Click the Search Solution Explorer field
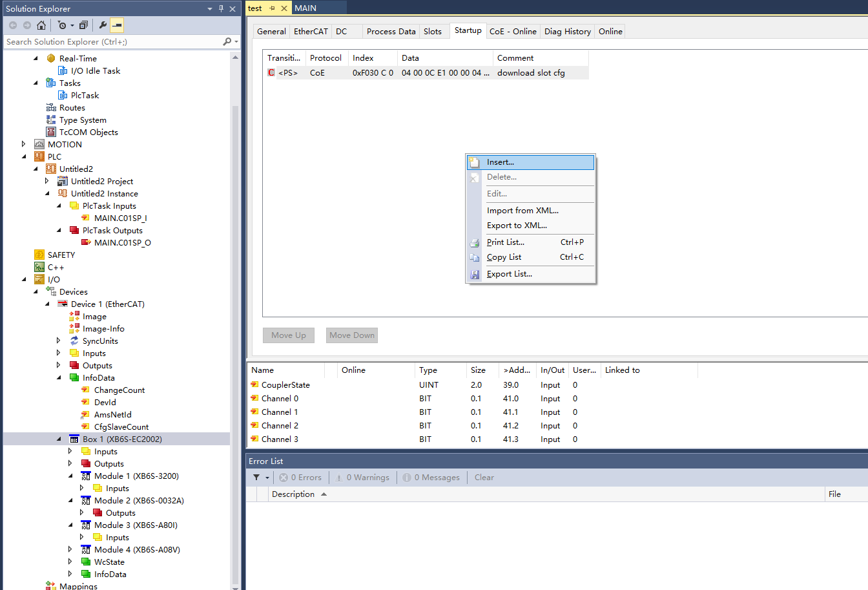 pos(113,41)
